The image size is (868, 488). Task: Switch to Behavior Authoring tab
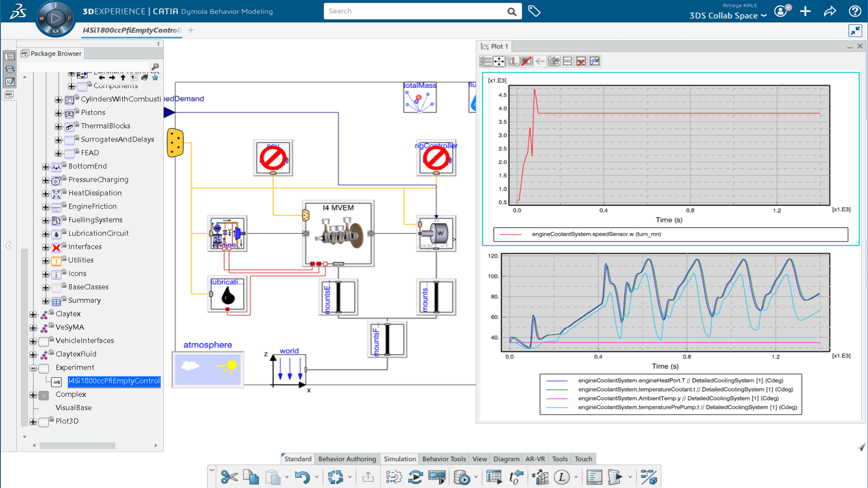(347, 459)
